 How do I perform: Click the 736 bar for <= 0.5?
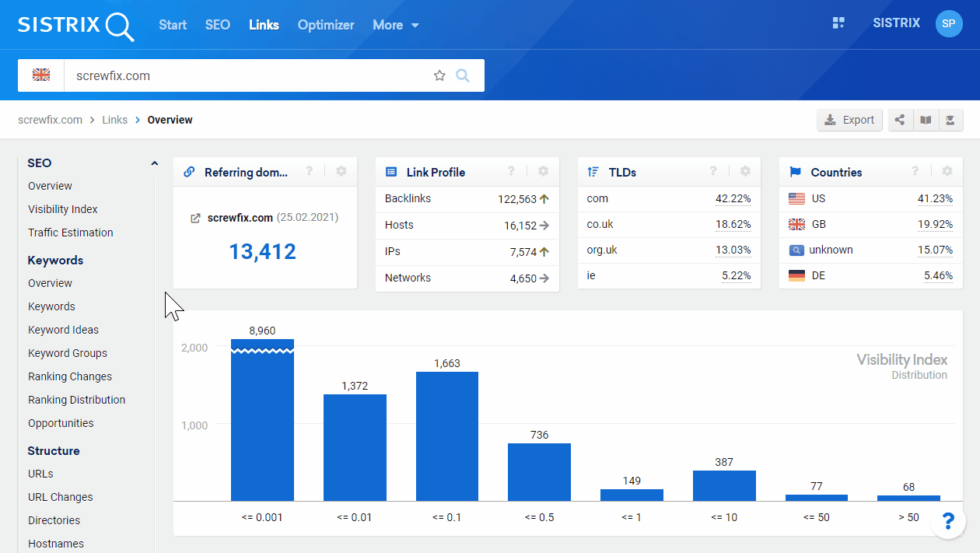(x=539, y=472)
